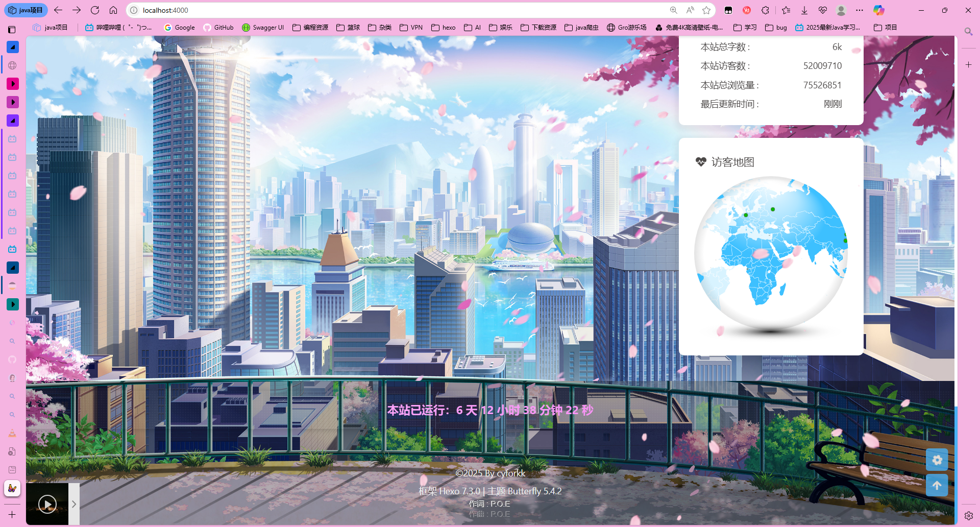The height and width of the screenshot is (527, 980).
Task: Open the java项目 workspace button
Action: pos(26,10)
